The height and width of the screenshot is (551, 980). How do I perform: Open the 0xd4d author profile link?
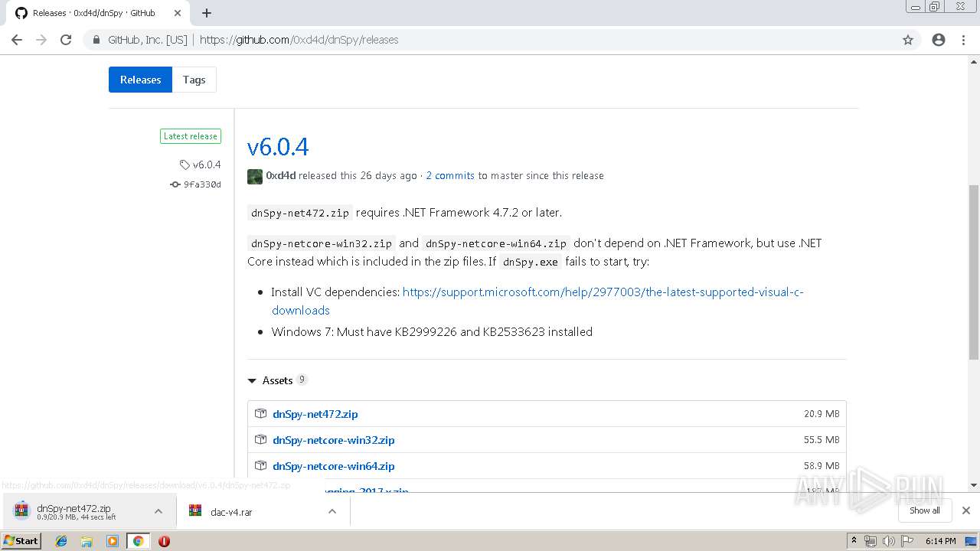click(x=281, y=175)
